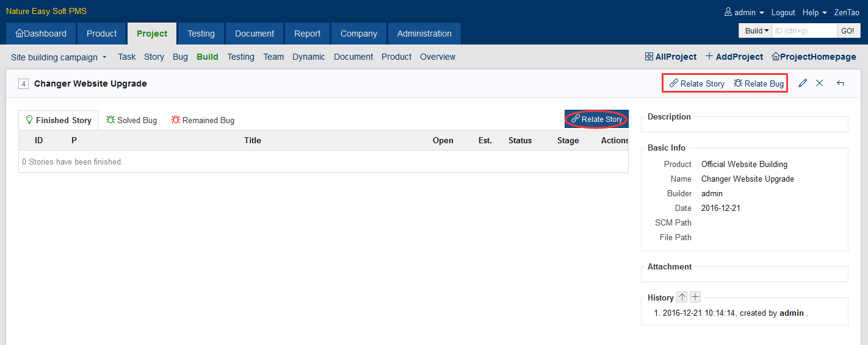Open the admin user dropdown
This screenshot has width=868, height=345.
click(744, 12)
